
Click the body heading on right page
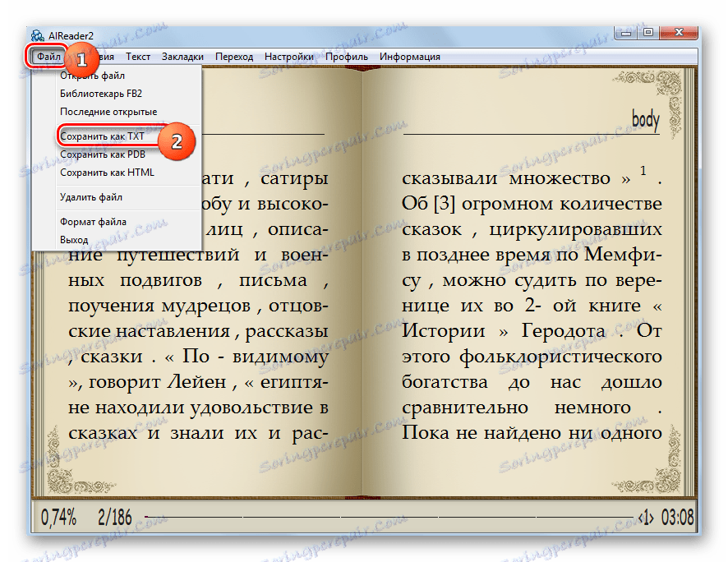645,120
